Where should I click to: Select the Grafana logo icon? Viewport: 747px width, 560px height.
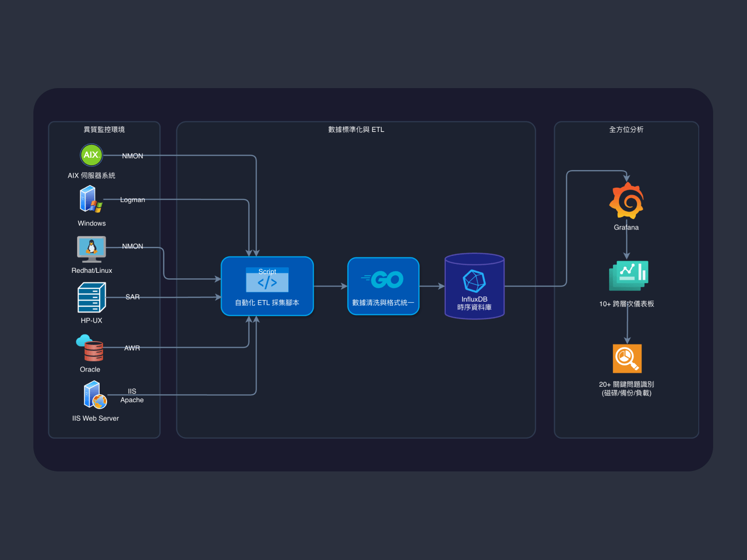[626, 201]
